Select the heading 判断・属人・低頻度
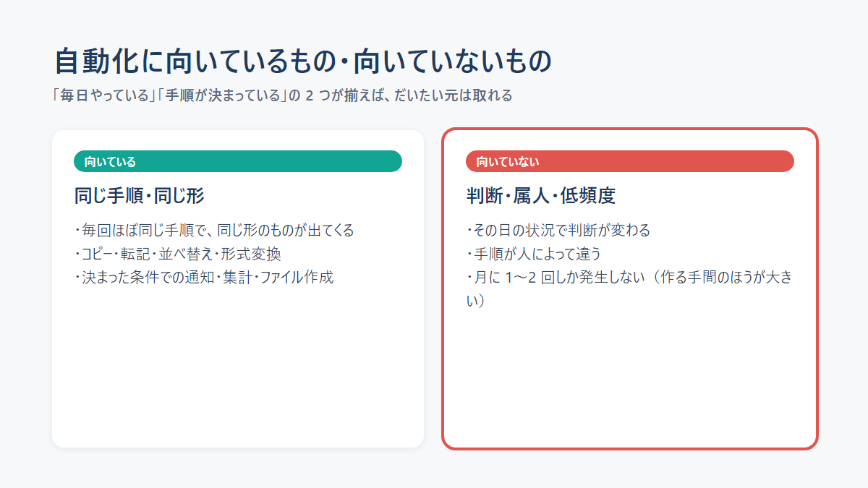The height and width of the screenshot is (488, 868). 540,195
